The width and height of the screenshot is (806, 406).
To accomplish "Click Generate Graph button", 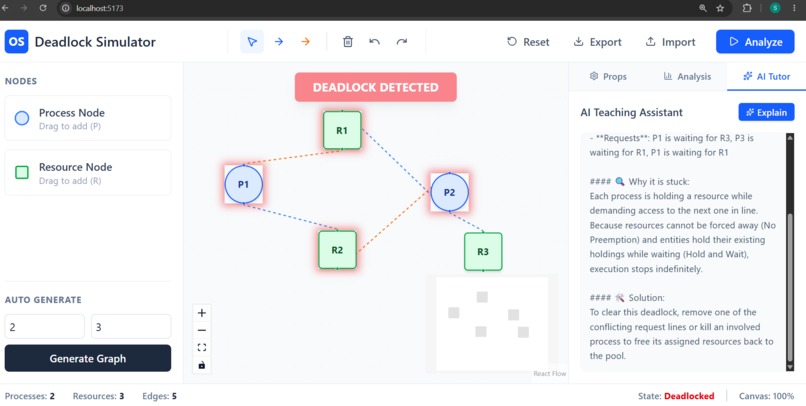I will [88, 358].
